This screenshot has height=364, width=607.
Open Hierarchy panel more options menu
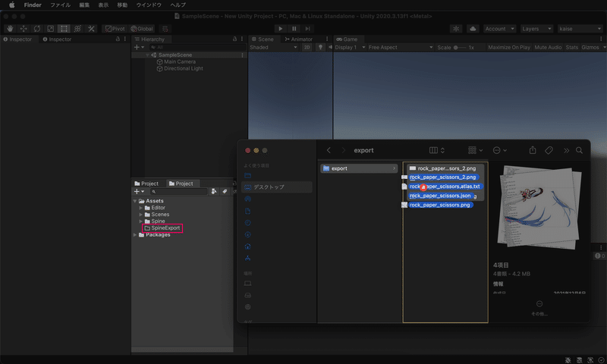pos(242,39)
